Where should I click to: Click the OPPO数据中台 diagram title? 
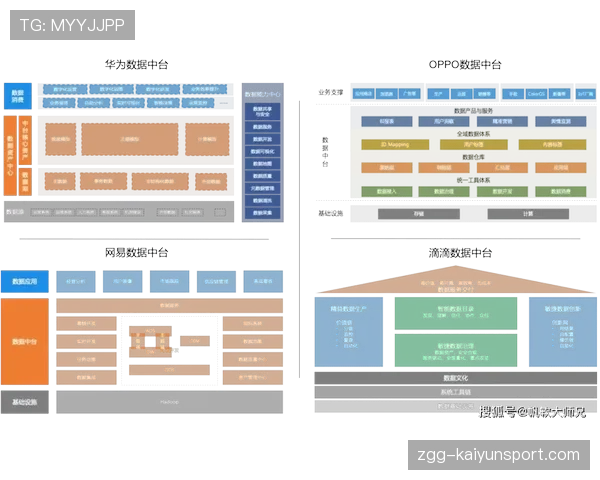[x=465, y=64]
